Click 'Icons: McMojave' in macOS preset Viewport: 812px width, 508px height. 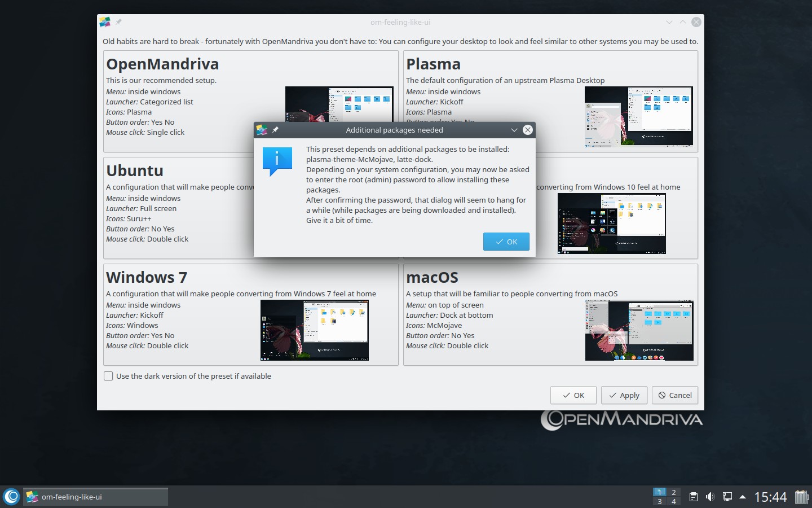pos(434,325)
